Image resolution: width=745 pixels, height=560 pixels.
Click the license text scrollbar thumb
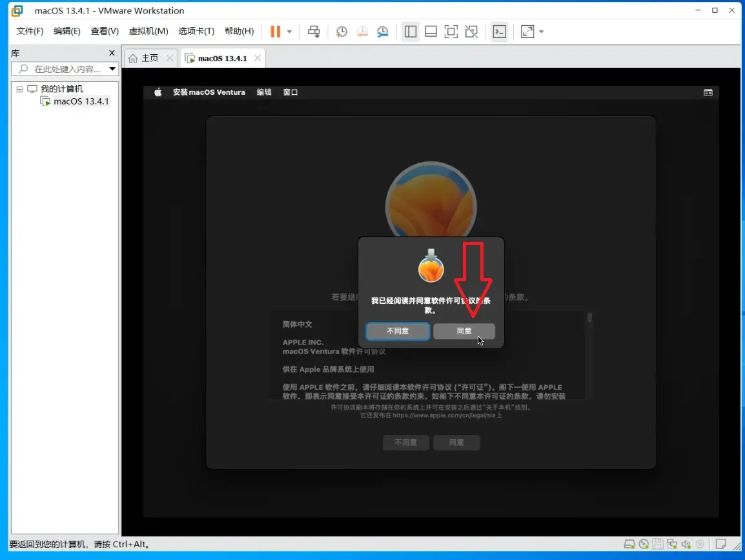coord(589,317)
